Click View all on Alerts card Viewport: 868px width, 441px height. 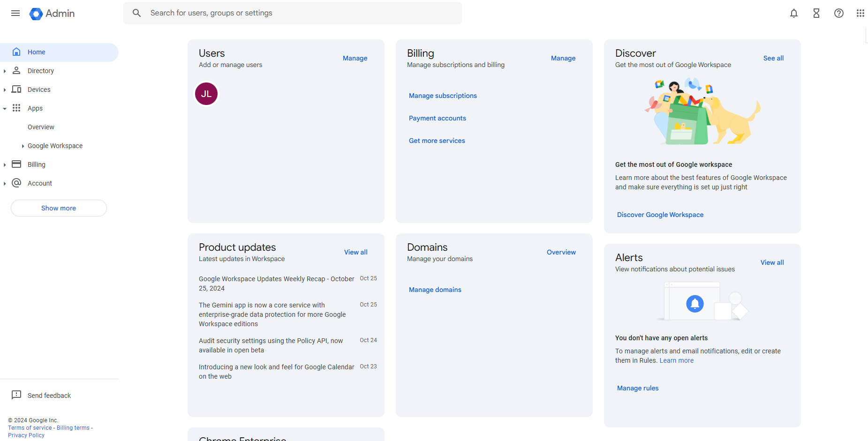click(x=772, y=262)
